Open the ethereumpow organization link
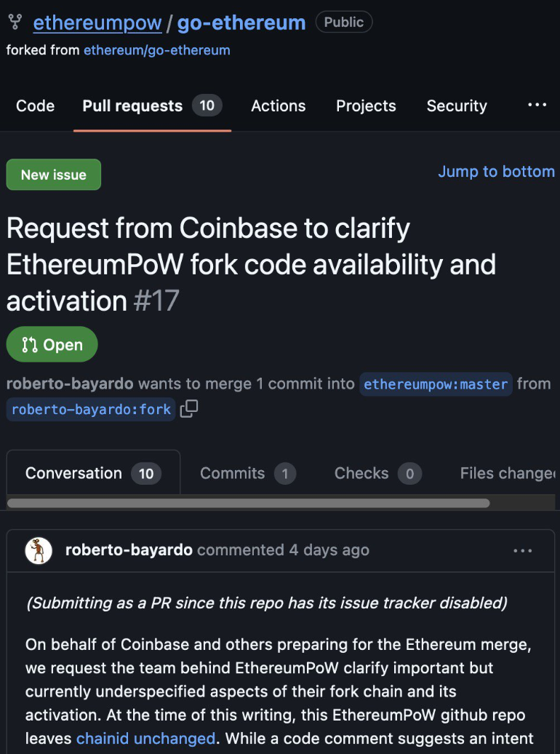Screen dimensions: 560x754 [97, 23]
